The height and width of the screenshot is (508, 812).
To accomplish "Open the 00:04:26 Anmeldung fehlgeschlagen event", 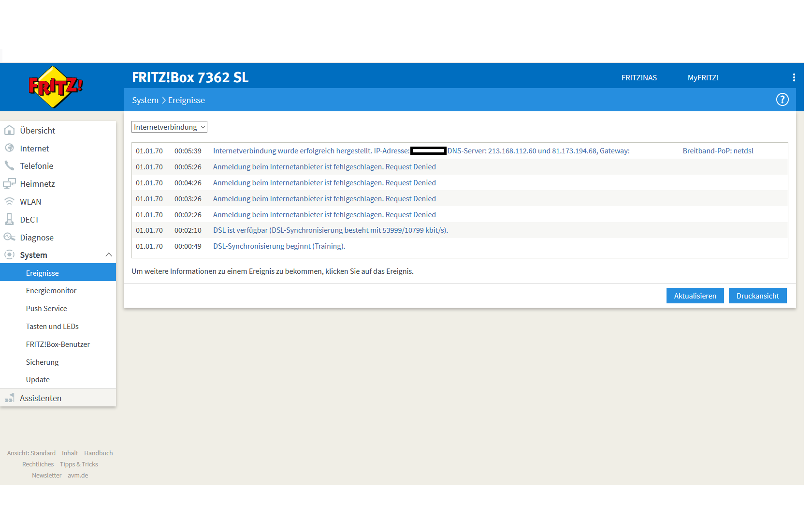I will (460, 183).
